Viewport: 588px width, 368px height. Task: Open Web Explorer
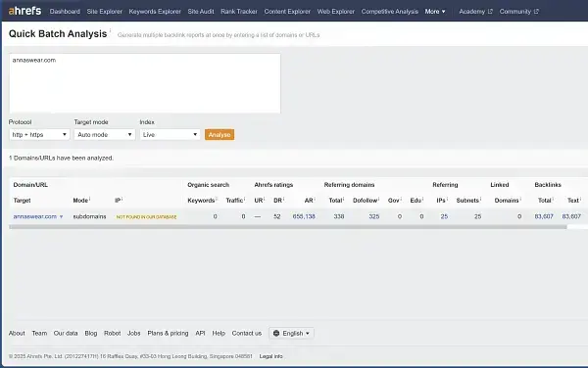335,12
